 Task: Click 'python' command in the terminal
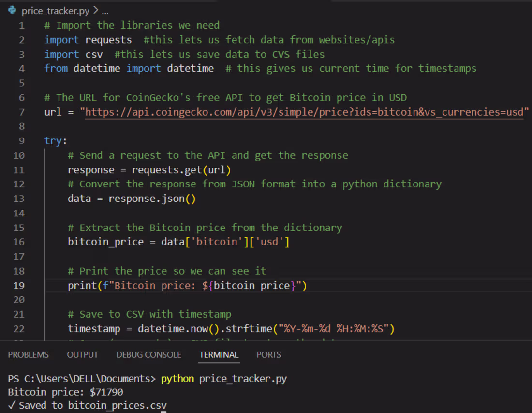coord(177,379)
